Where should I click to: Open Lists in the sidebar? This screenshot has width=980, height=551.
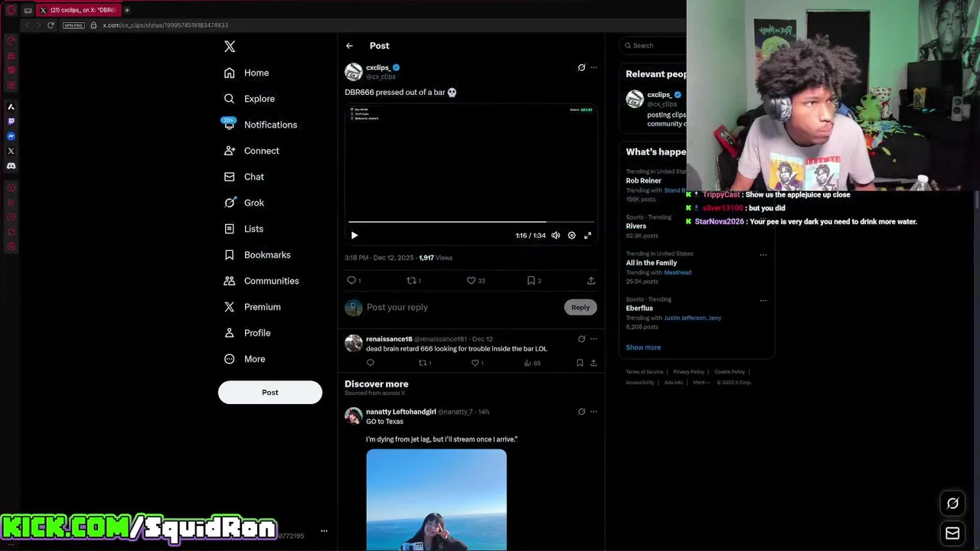[x=243, y=229]
